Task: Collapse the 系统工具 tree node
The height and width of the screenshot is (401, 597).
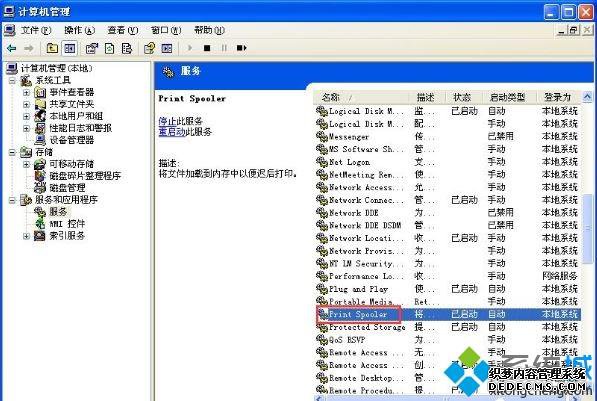Action: (x=12, y=80)
